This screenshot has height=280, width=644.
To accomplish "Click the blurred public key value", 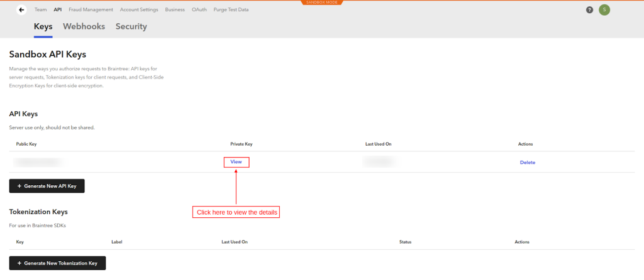I will pos(39,162).
